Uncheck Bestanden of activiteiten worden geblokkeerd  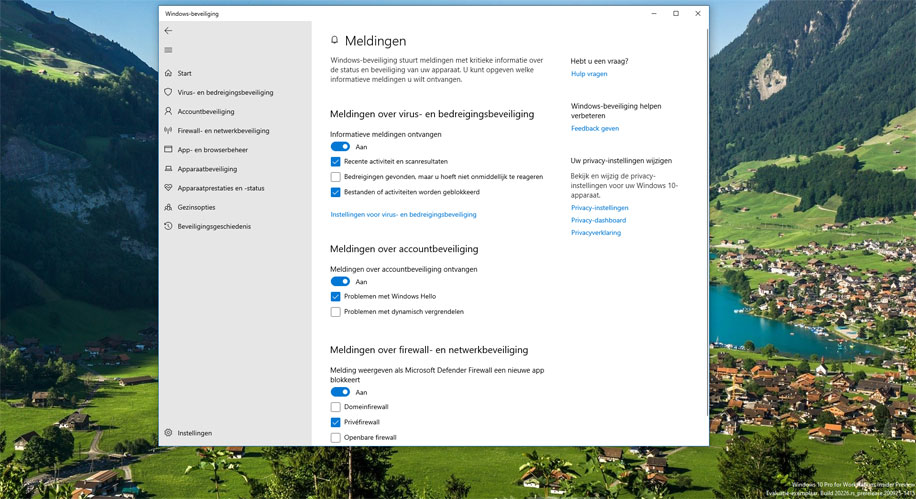[x=335, y=192]
